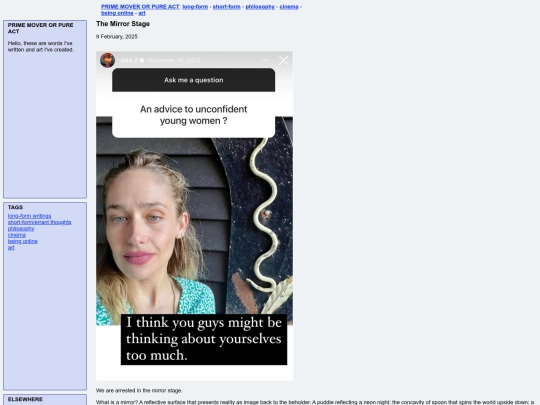
Task: Click the art link in top navigation
Action: click(x=142, y=13)
